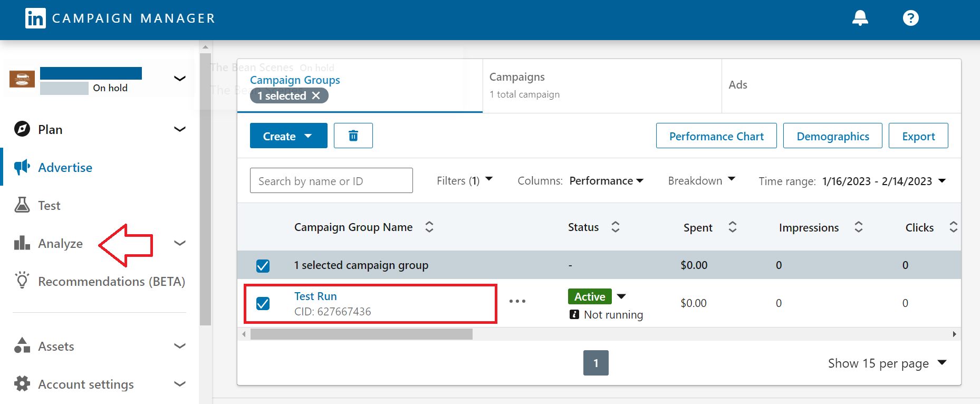Click the Assets shapes icon
The width and height of the screenshot is (980, 404).
22,345
